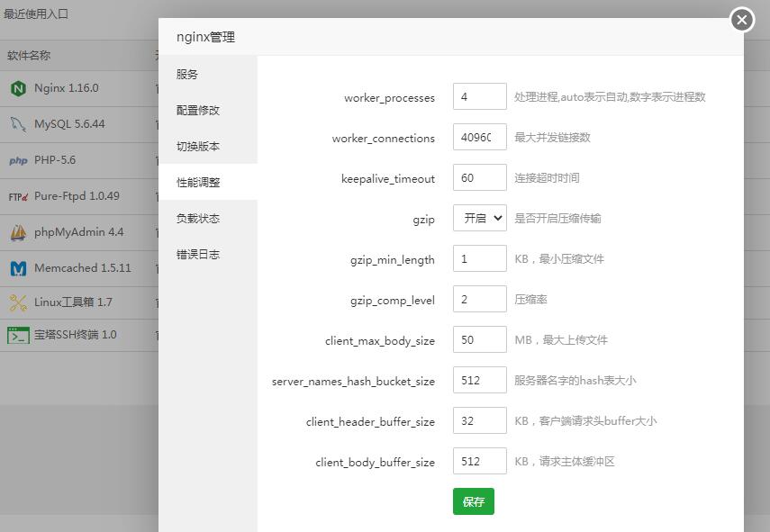Click the keepalive_timeout label

(x=388, y=179)
